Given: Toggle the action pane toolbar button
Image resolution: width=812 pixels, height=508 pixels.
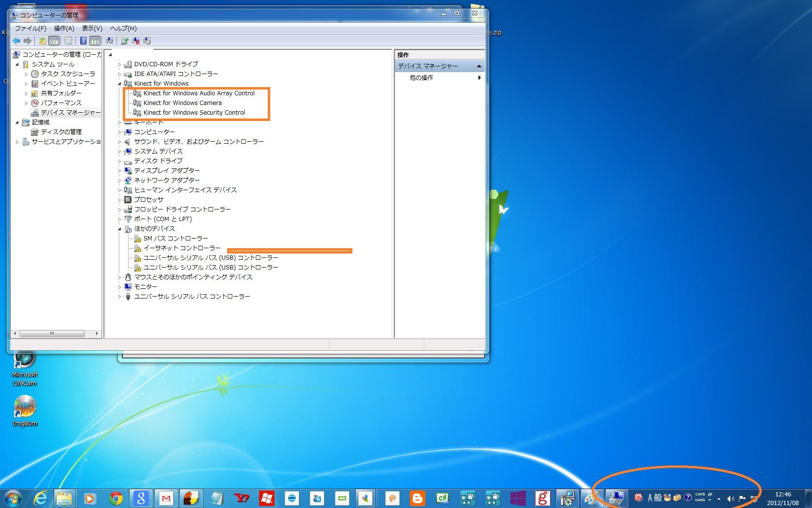Looking at the screenshot, I should [95, 41].
